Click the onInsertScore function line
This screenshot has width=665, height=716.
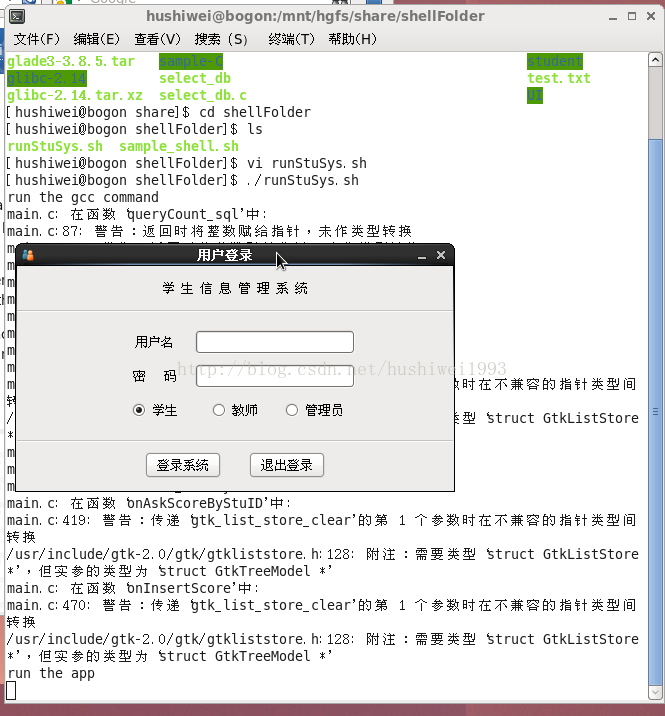133,588
